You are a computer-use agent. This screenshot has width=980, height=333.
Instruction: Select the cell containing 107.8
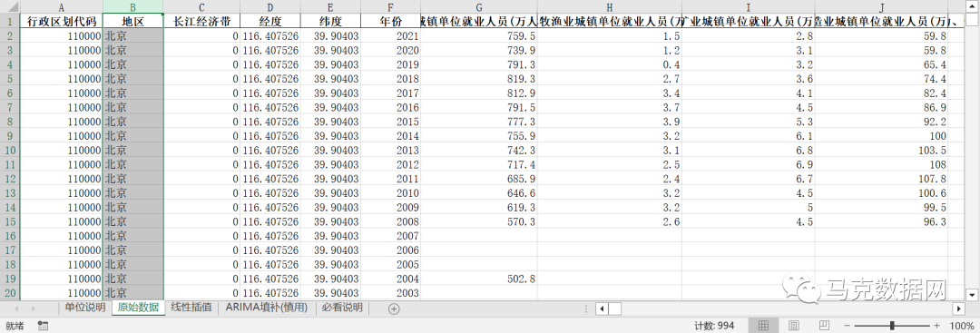(x=881, y=179)
